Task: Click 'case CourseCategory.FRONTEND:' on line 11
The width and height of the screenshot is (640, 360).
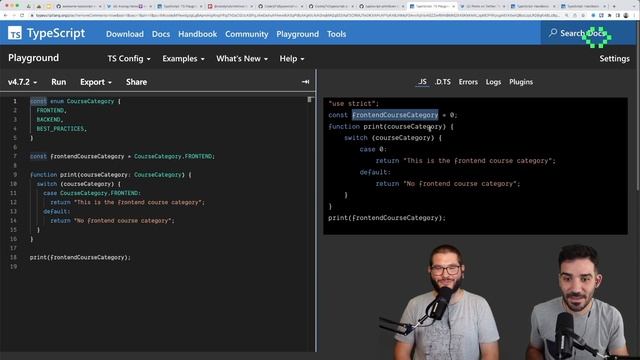Action: click(x=92, y=193)
